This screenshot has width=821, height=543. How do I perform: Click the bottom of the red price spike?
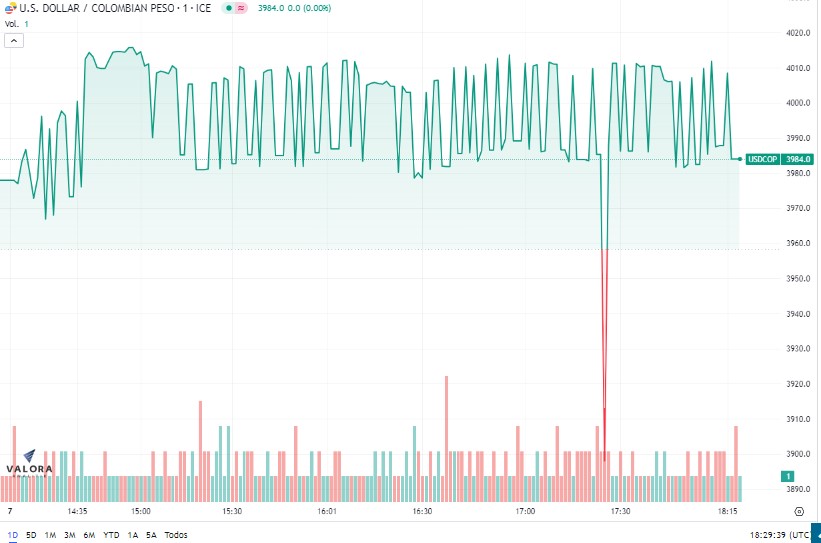point(604,459)
